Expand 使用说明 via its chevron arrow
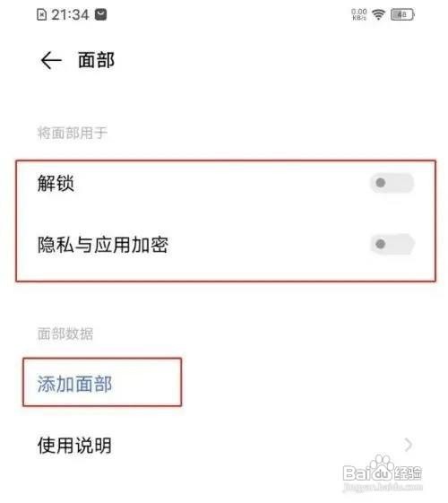The height and width of the screenshot is (503, 448). (408, 445)
